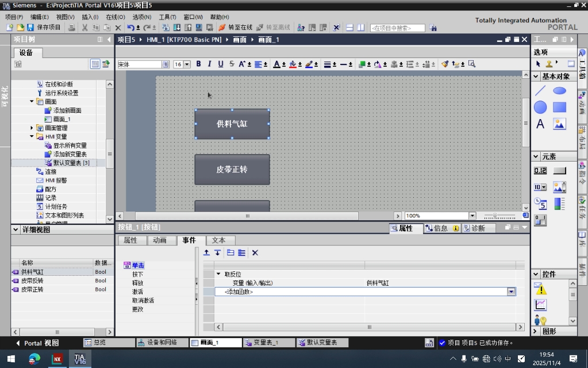This screenshot has height=368, width=588.
Task: Pick the text field 'A' object
Action: [540, 124]
